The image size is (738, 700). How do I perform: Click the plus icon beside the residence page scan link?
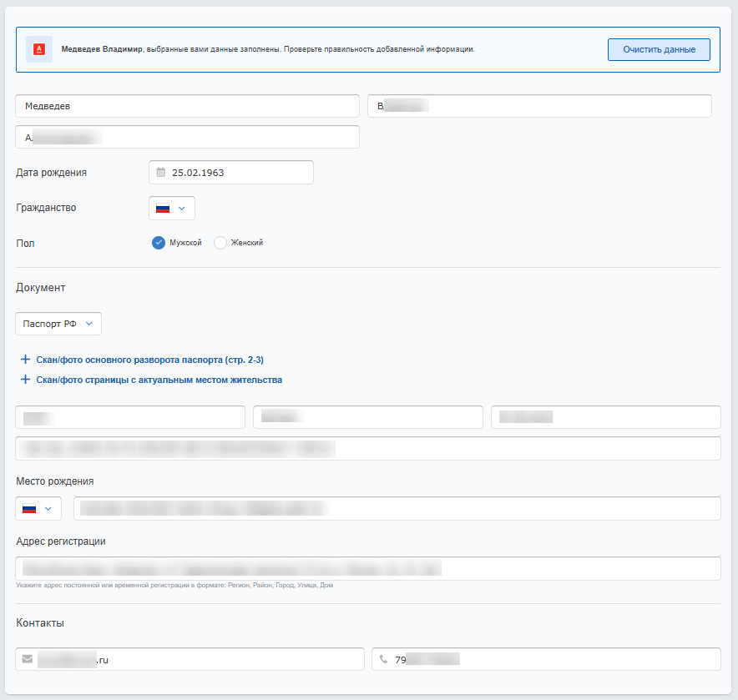25,379
